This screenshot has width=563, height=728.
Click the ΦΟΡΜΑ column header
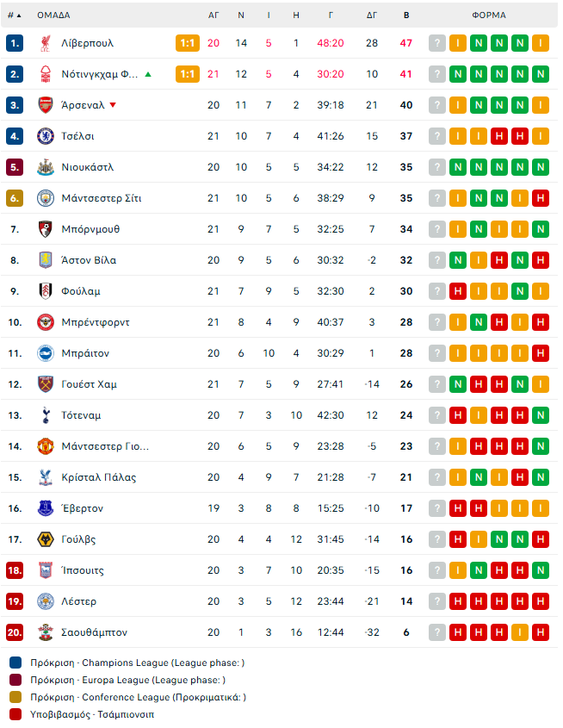pyautogui.click(x=489, y=16)
